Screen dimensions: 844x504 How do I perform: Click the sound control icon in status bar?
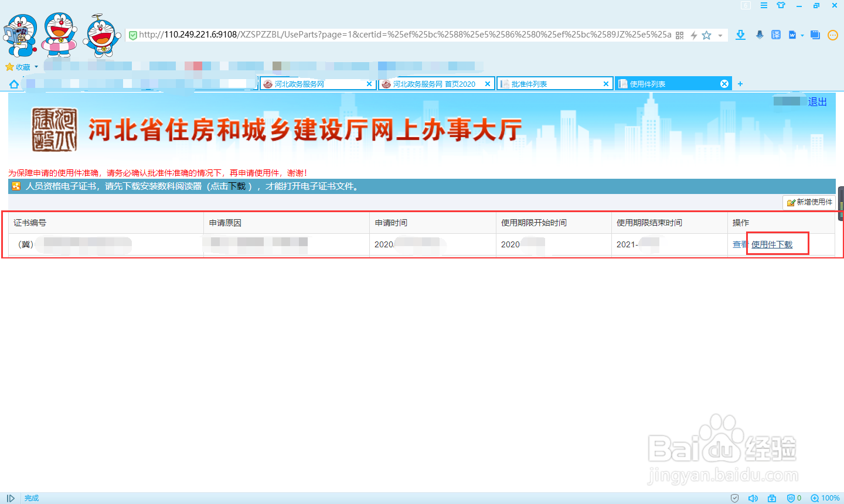pyautogui.click(x=753, y=498)
